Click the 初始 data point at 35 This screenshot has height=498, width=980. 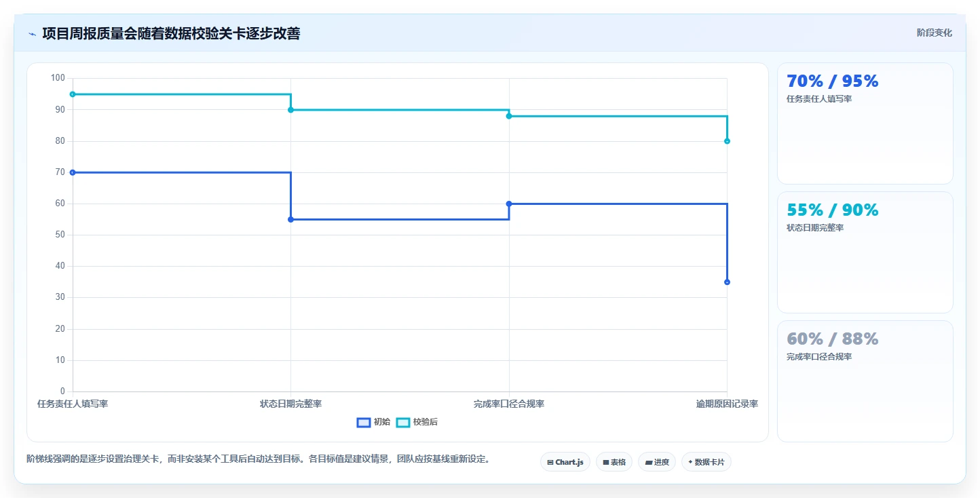(727, 282)
